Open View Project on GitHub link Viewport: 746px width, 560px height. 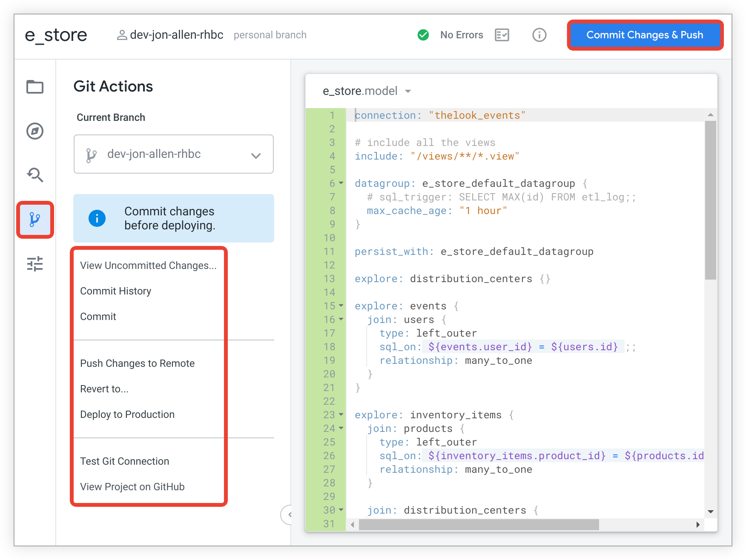[132, 487]
